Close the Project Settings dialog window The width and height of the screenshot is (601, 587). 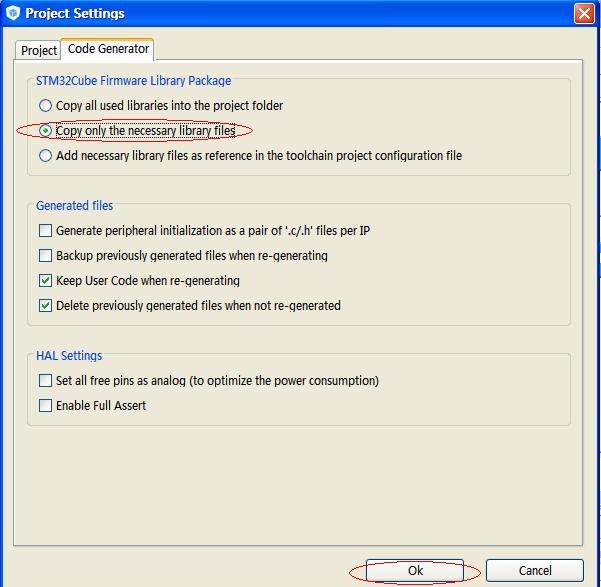point(584,13)
